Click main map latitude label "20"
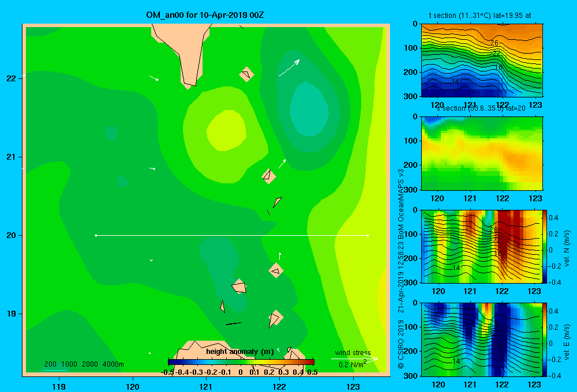 (11, 235)
